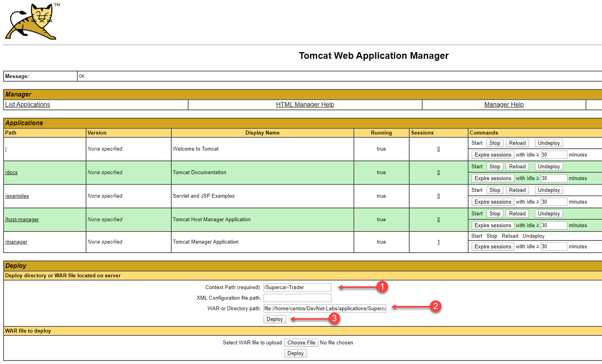Image resolution: width=602 pixels, height=364 pixels.
Task: Stop the Tomcat Host Manager Application
Action: pyautogui.click(x=495, y=214)
